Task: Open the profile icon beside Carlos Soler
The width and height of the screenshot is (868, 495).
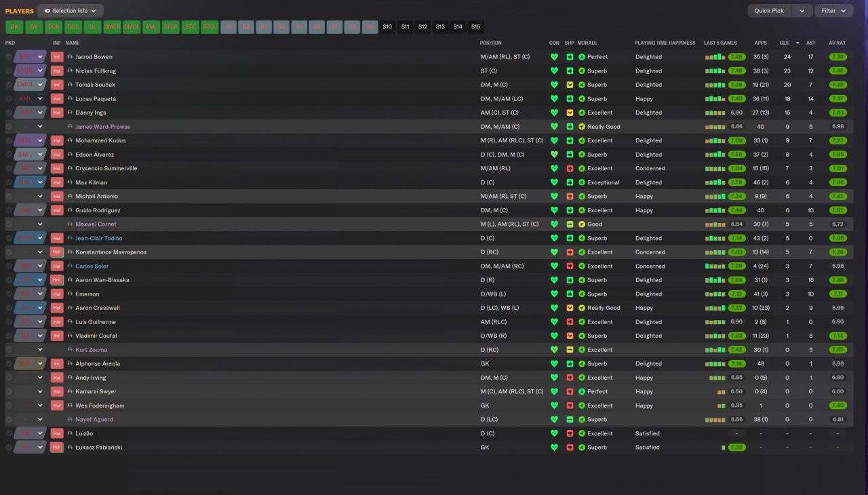Action: pyautogui.click(x=70, y=266)
